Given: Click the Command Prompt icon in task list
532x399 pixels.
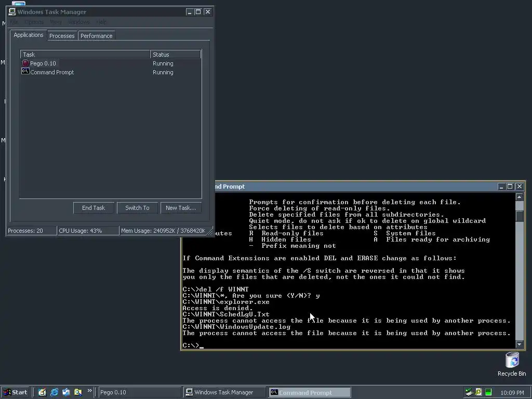Looking at the screenshot, I should pos(25,71).
